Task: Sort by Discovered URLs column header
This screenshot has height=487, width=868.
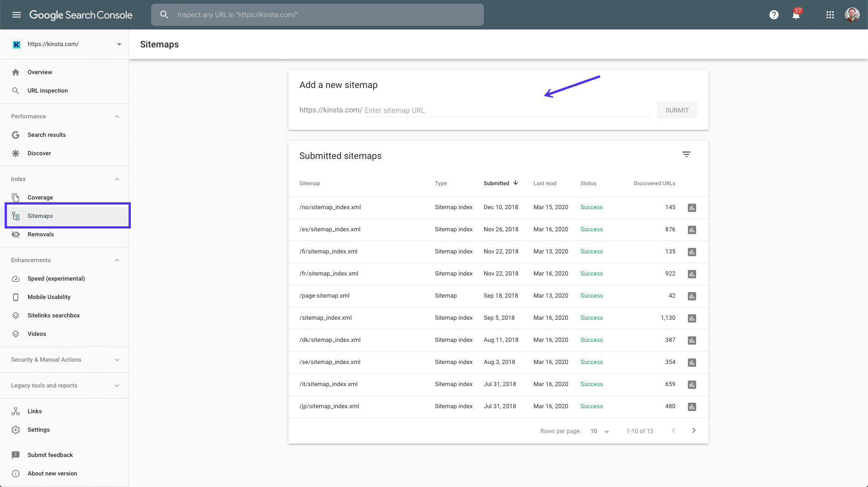Action: click(x=654, y=183)
